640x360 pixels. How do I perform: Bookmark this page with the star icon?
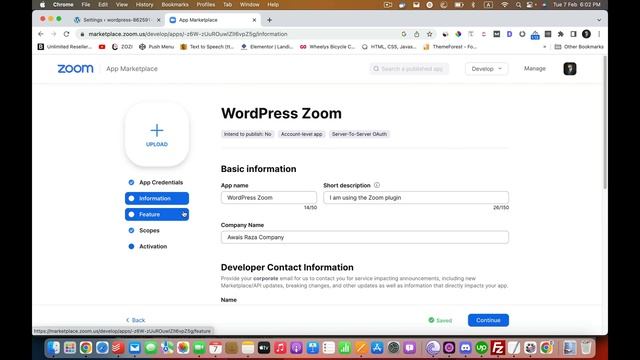[429, 34]
